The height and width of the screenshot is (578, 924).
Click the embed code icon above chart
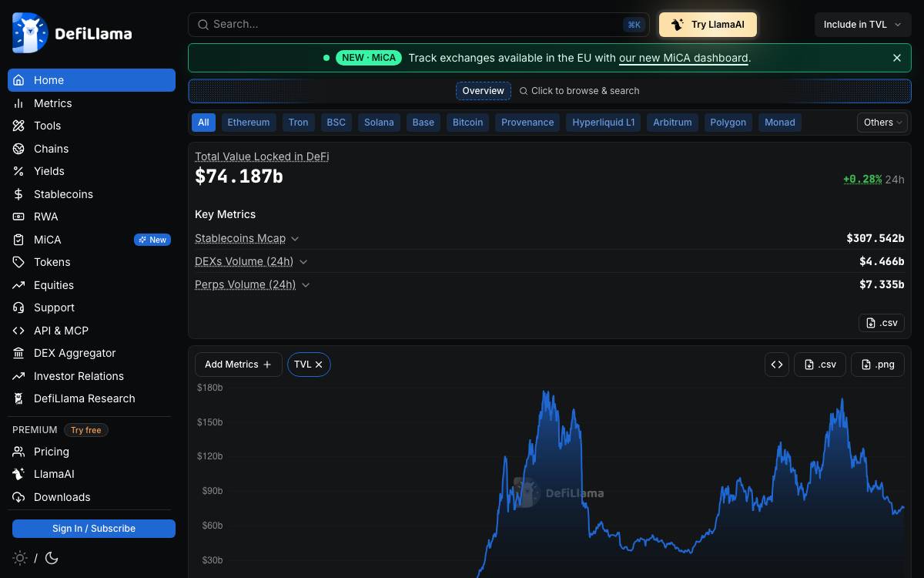777,365
